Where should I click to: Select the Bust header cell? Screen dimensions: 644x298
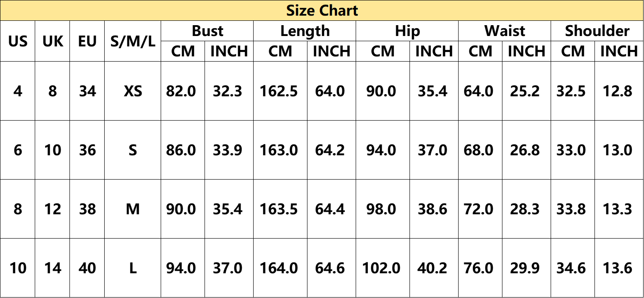[x=207, y=31]
